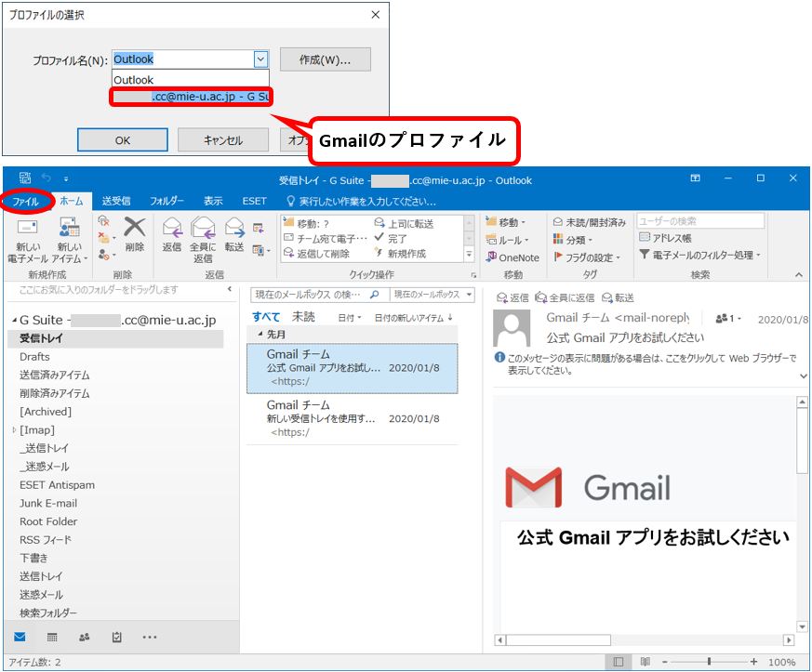Click Send/Receive icon in quick access toolbar

(x=25, y=178)
